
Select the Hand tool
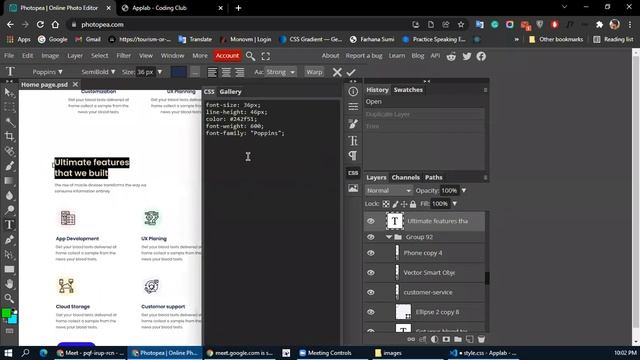pyautogui.click(x=9, y=284)
